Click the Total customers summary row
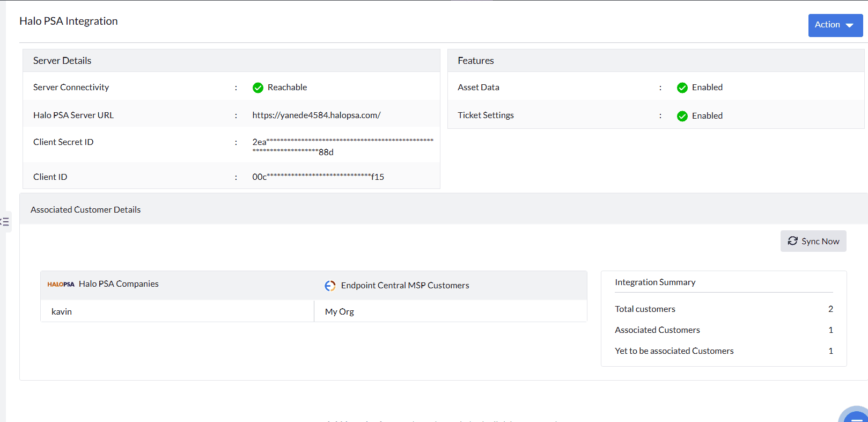The image size is (868, 422). 645,309
